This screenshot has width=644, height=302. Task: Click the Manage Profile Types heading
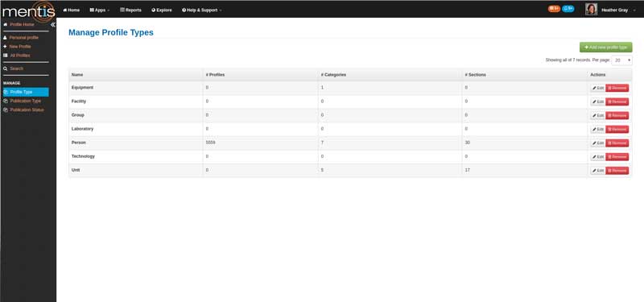111,32
